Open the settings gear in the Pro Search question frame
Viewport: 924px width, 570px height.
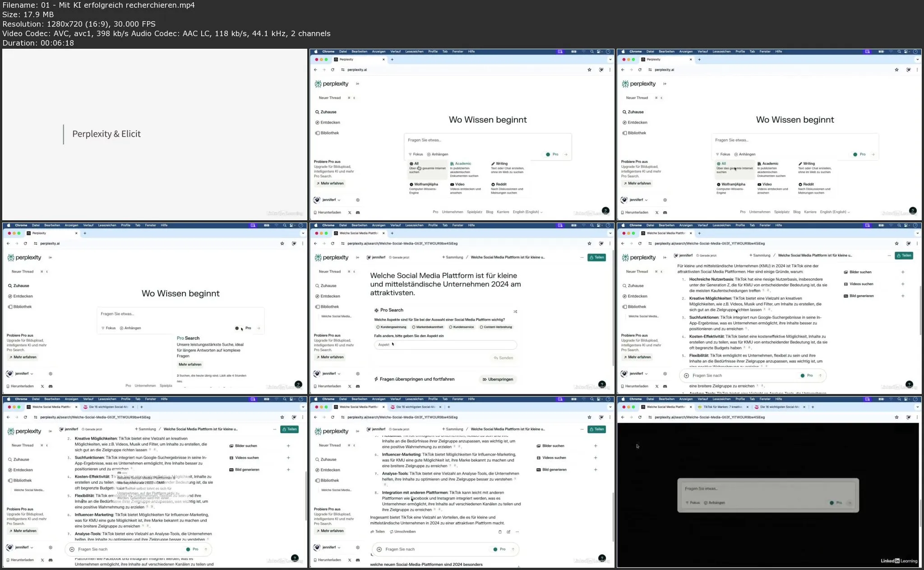(358, 374)
